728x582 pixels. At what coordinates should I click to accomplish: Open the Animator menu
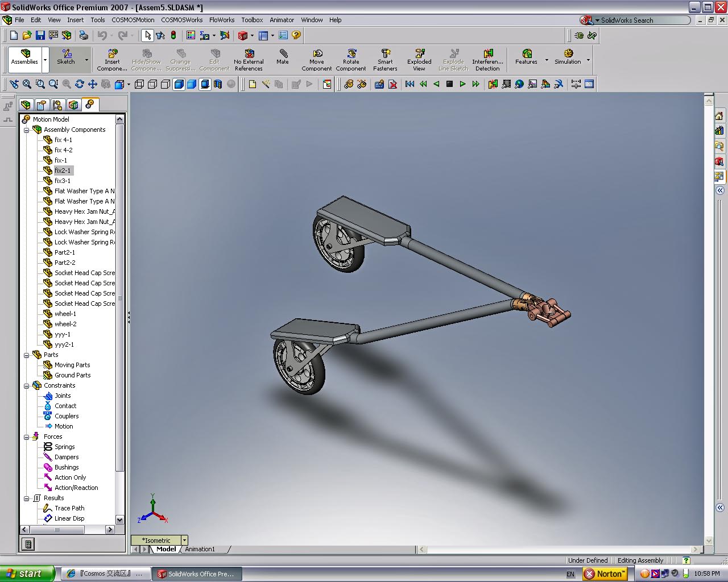point(282,20)
